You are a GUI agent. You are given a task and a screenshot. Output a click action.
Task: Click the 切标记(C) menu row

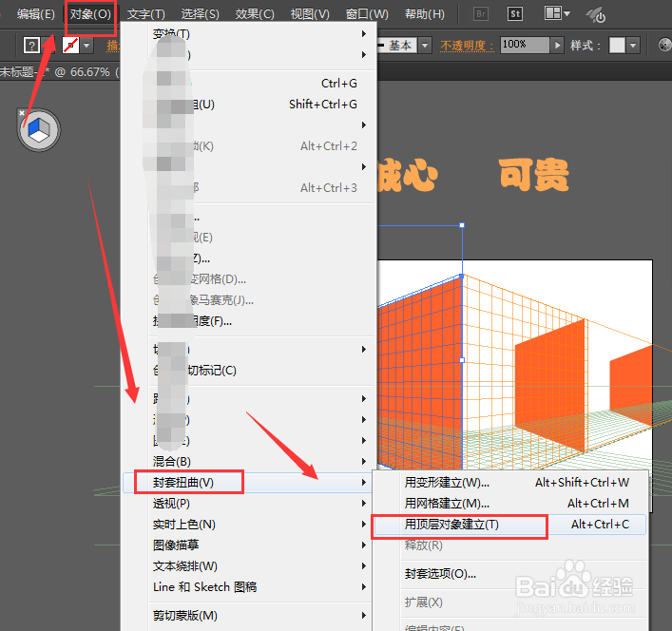point(249,371)
